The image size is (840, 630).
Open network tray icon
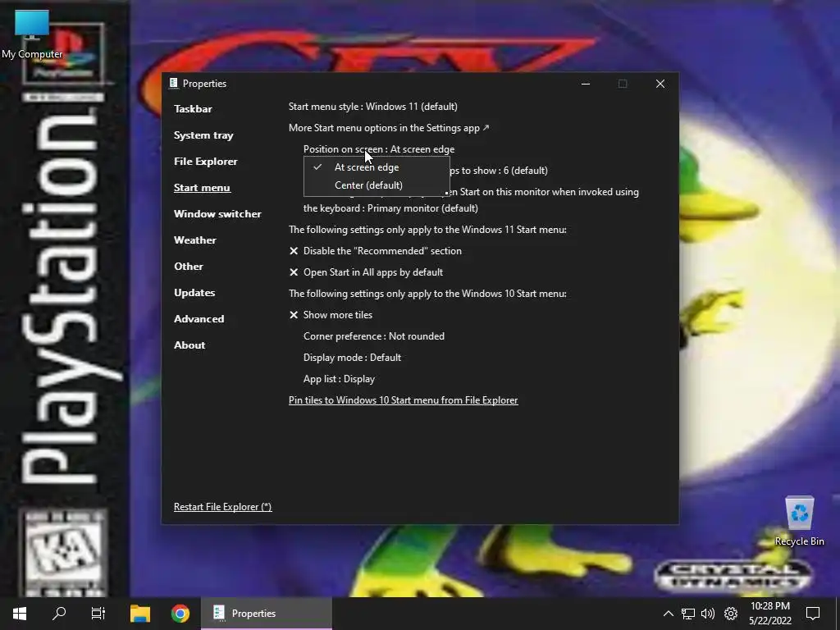[688, 614]
